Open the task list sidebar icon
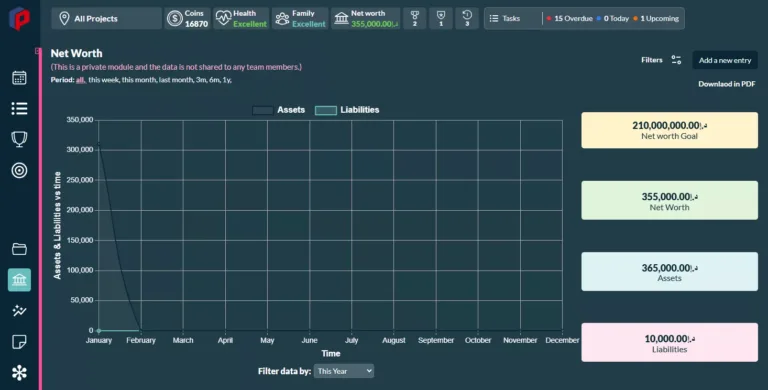Viewport: 768px width, 390px height. (19, 108)
